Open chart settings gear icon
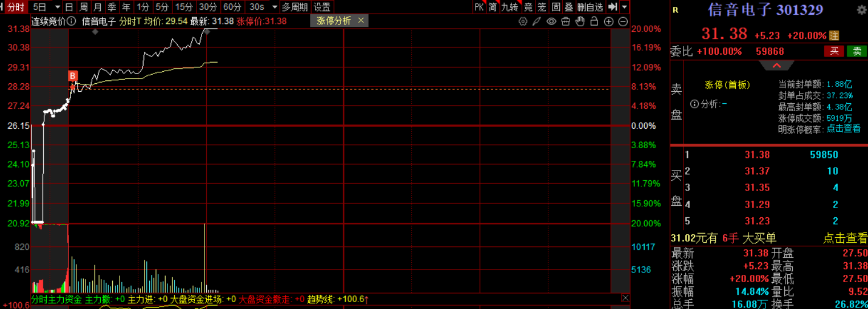This screenshot has width=868, height=309. pos(523,22)
